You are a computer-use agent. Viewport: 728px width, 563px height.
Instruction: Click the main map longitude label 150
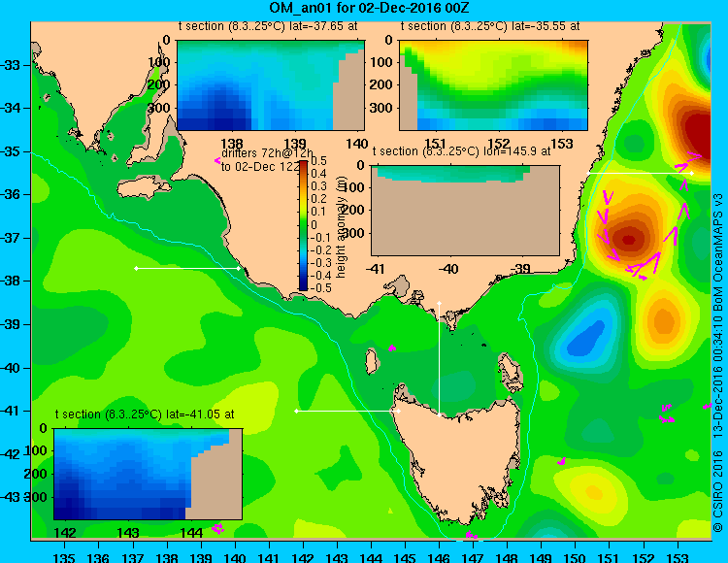coord(576,557)
